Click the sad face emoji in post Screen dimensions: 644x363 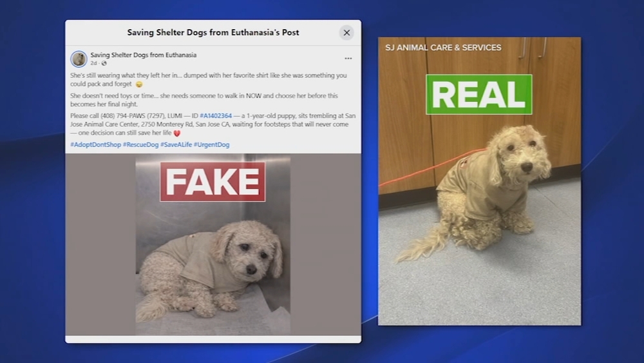[139, 84]
